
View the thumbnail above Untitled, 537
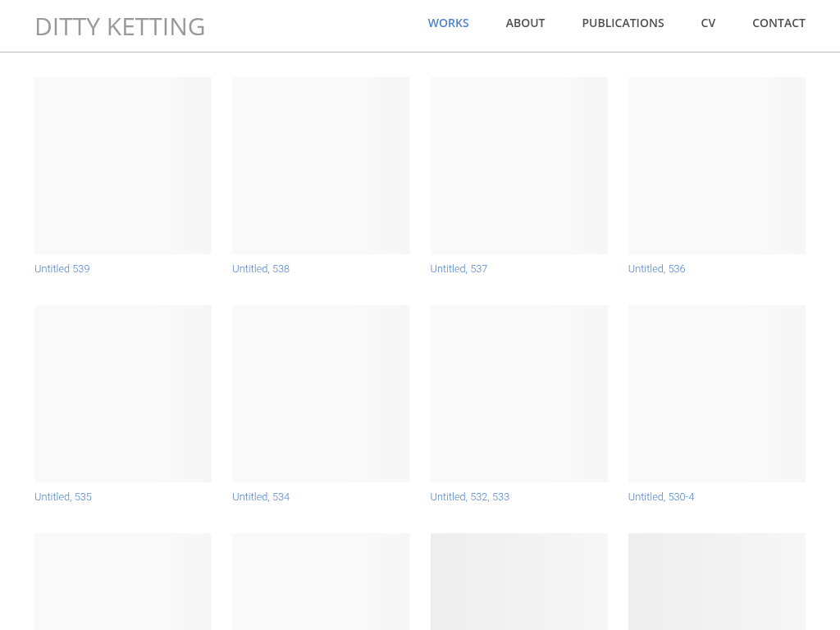(518, 166)
